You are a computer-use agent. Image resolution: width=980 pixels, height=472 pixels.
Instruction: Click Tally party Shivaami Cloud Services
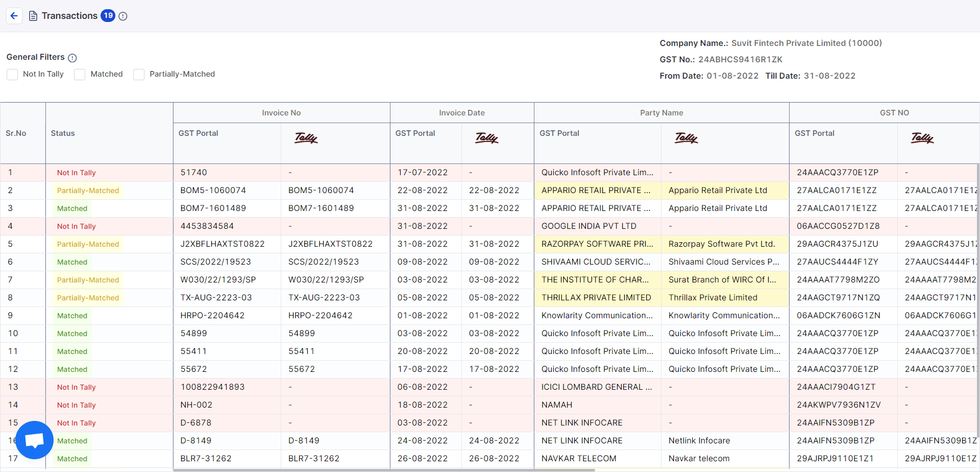click(x=724, y=262)
